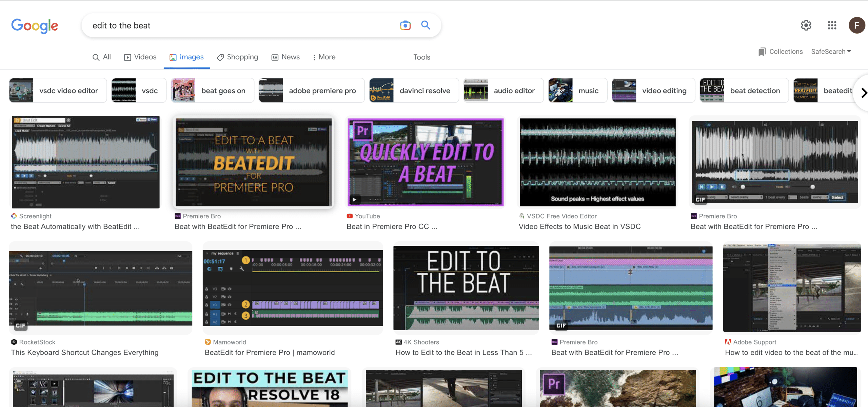Image resolution: width=868 pixels, height=407 pixels.
Task: Open the RocketStock timeline GIF thumbnail
Action: pos(100,288)
